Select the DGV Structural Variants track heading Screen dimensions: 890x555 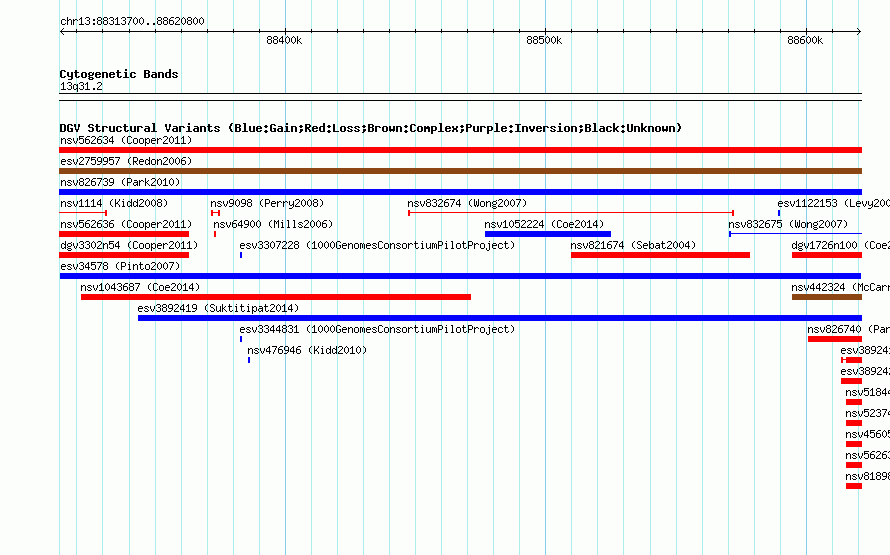pyautogui.click(x=371, y=128)
